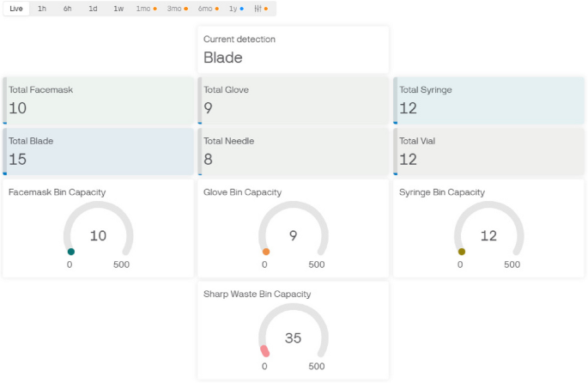Open the Total Glove value card
The width and height of the screenshot is (588, 383).
(294, 100)
